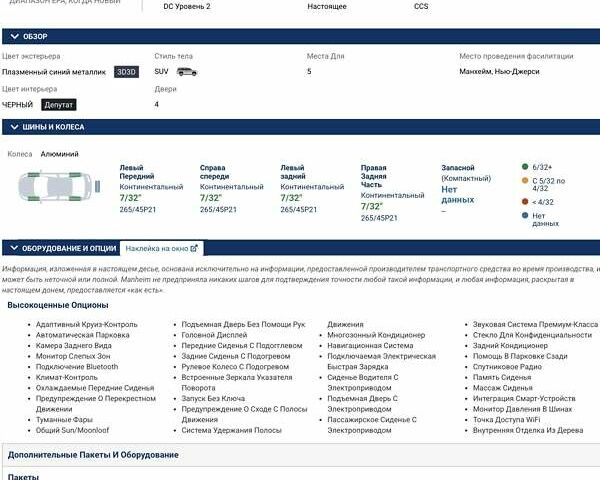Collapse the ШИНЫ И КОЛЕСА section
Image resolution: width=600 pixels, height=480 pixels.
(x=13, y=127)
